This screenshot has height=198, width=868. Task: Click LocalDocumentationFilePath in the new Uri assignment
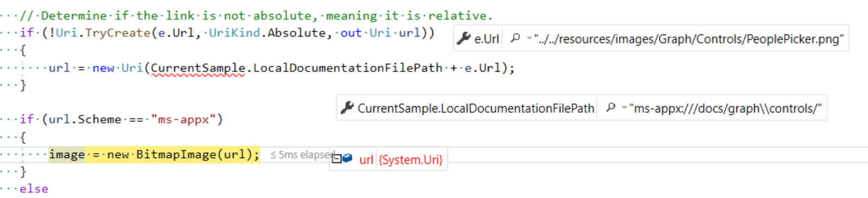[348, 68]
